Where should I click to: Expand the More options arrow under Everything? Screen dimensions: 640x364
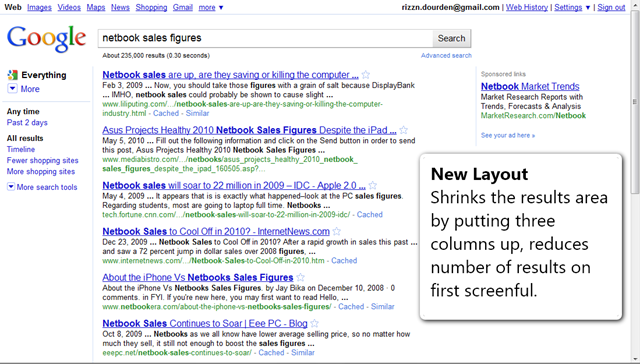pos(12,89)
